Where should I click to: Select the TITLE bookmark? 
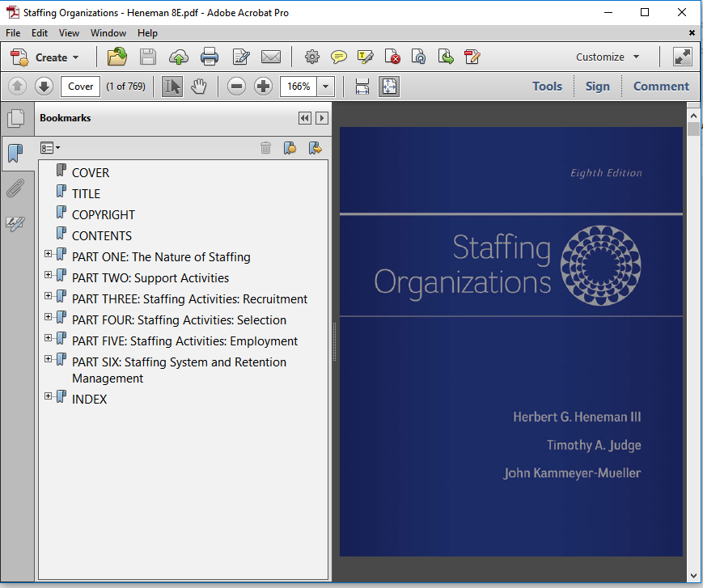[86, 193]
